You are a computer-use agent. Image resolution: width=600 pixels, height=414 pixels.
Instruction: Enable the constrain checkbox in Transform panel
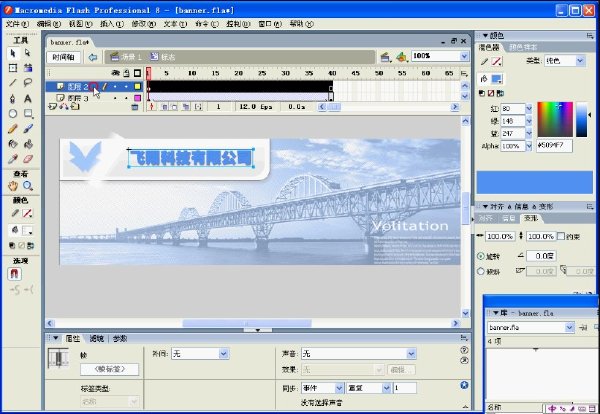coord(561,236)
